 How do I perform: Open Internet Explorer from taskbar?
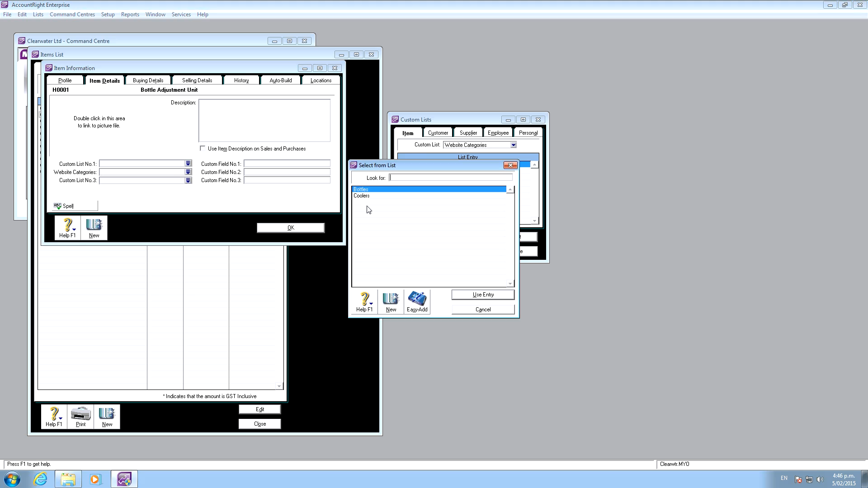(41, 479)
